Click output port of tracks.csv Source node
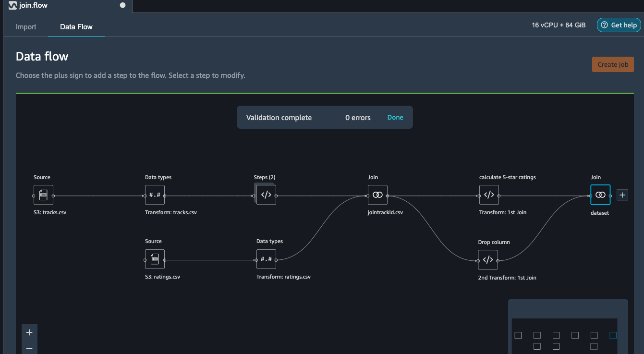 53,196
